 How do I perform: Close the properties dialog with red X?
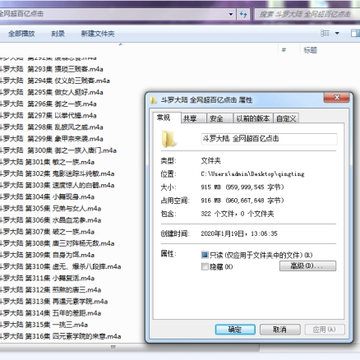tap(336, 98)
